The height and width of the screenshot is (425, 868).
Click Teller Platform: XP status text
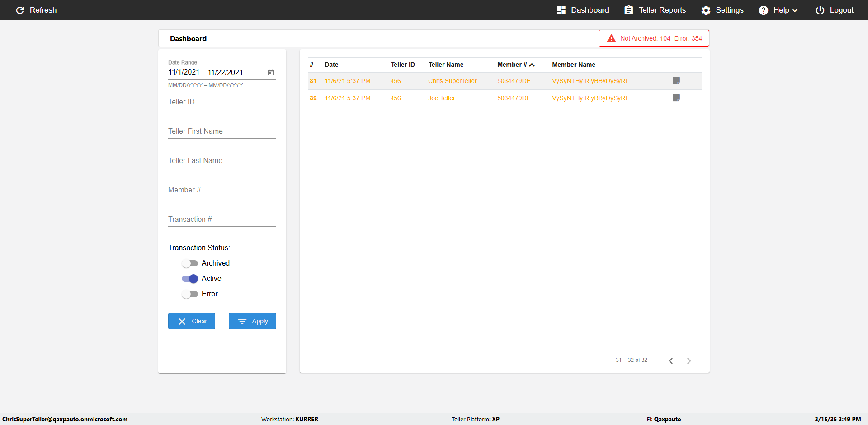[x=476, y=419]
